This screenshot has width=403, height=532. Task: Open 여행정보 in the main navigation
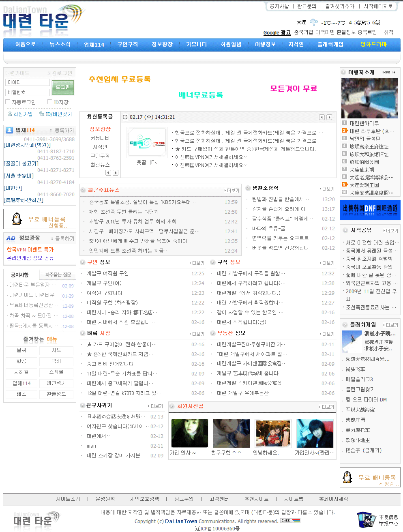(265, 44)
